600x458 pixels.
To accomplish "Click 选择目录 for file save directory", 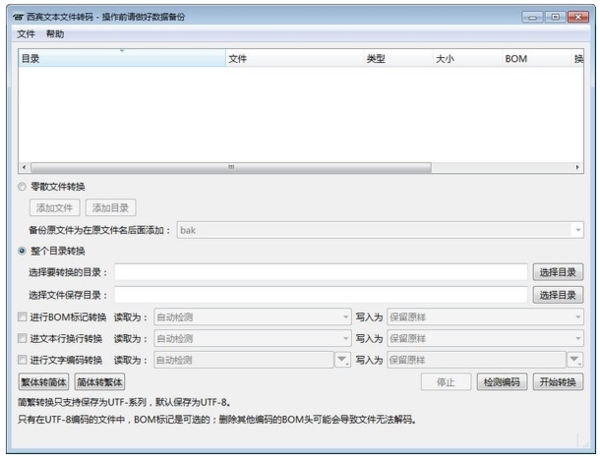I will (x=557, y=294).
